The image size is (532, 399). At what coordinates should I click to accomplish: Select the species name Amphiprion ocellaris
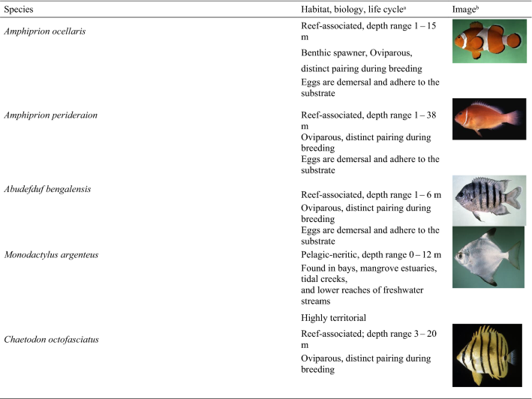pos(45,31)
